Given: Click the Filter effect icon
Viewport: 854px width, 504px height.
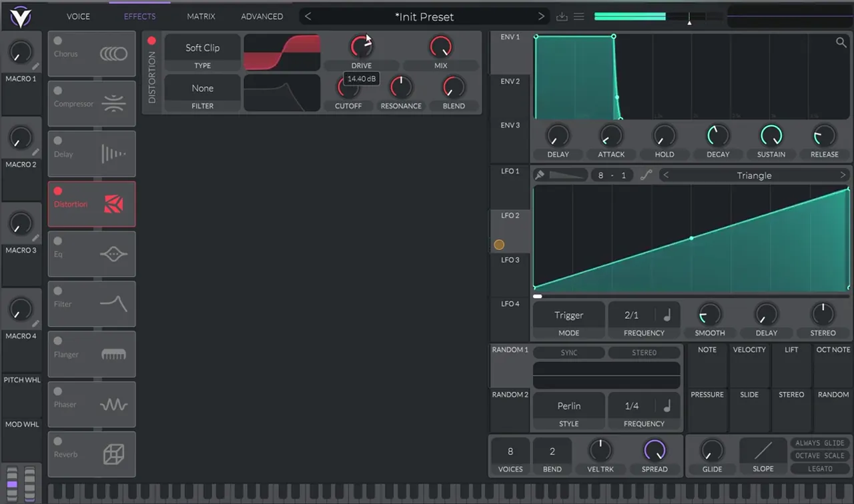Looking at the screenshot, I should 113,304.
